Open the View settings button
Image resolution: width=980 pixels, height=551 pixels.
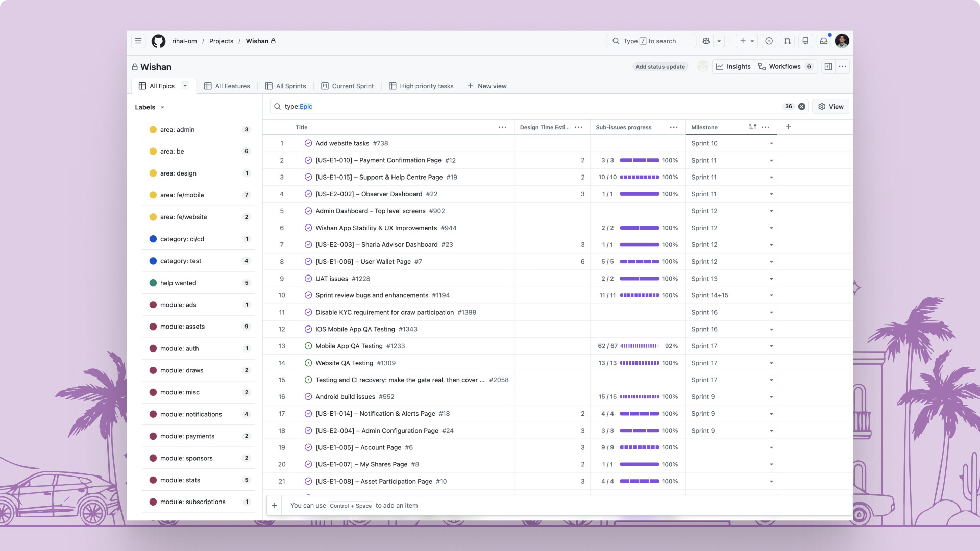point(830,106)
